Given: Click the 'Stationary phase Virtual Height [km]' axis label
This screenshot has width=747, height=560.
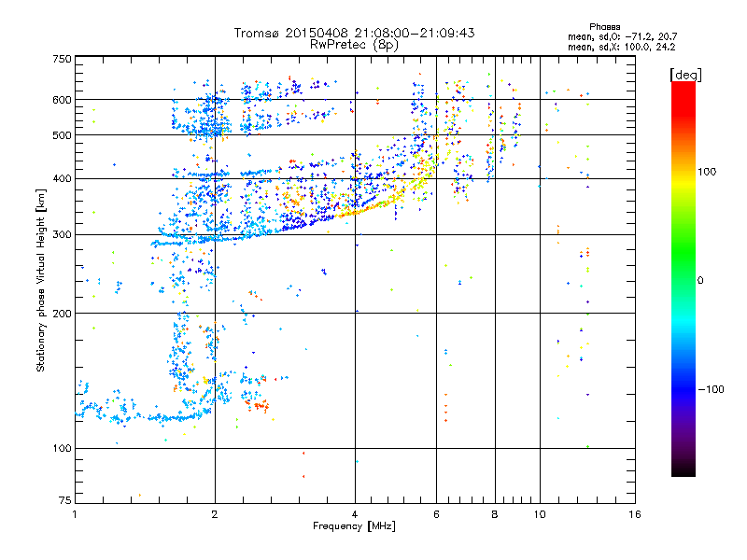Looking at the screenshot, I should click(41, 280).
